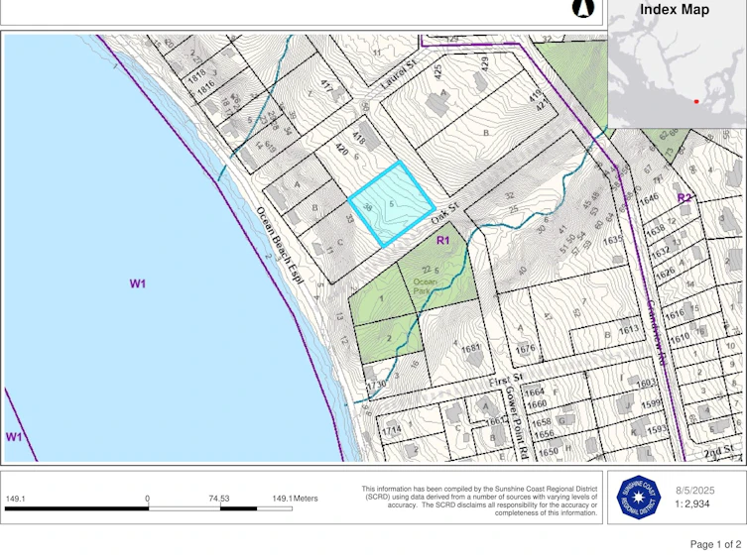747x560 pixels.
Task: Click the address label "1681"
Action: point(470,348)
